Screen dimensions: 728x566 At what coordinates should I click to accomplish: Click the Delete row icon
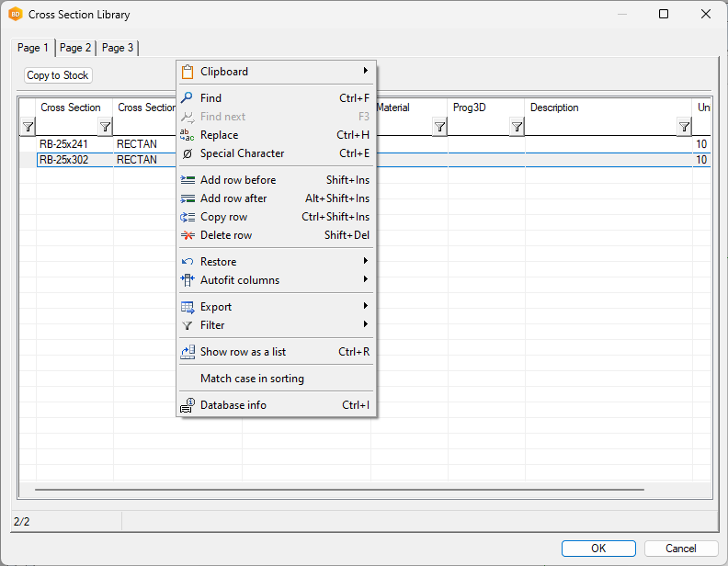point(188,235)
